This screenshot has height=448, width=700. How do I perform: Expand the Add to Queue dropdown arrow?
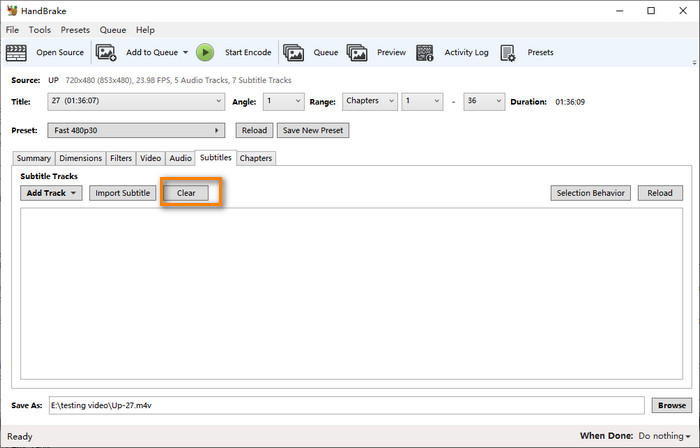[185, 52]
